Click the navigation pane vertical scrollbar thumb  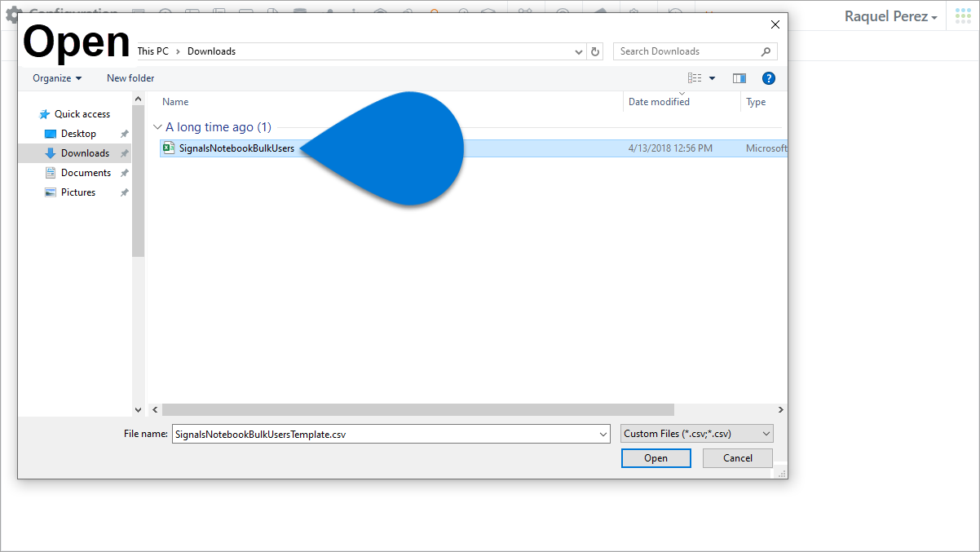pos(138,181)
